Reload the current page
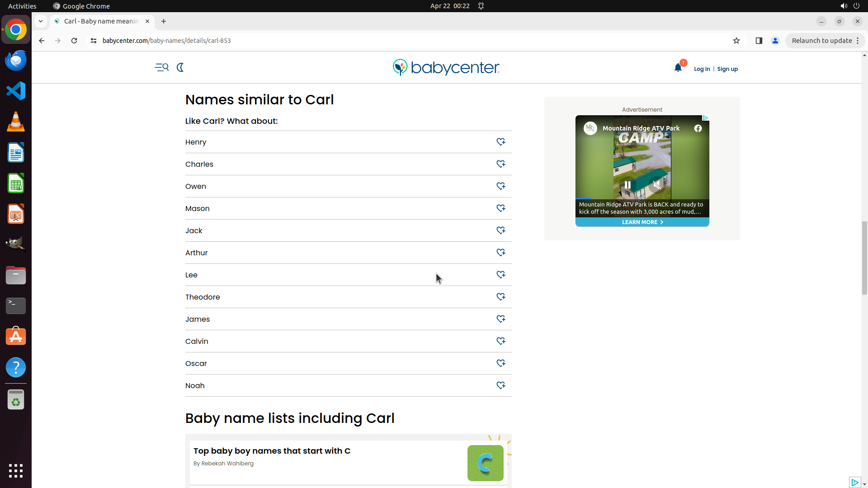 [74, 41]
